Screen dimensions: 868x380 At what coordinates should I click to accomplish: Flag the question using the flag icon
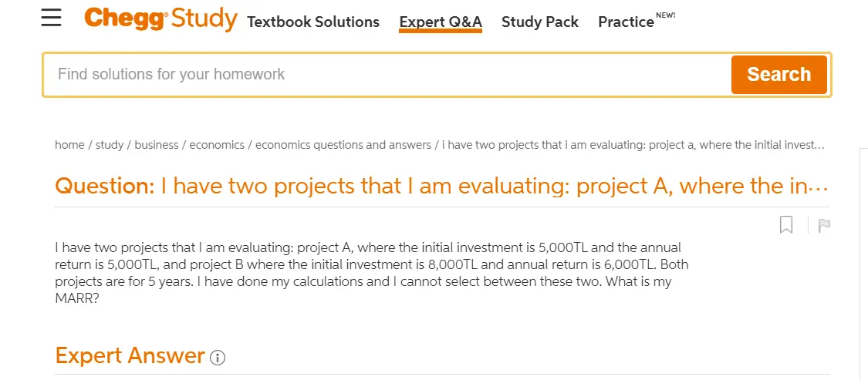(824, 226)
